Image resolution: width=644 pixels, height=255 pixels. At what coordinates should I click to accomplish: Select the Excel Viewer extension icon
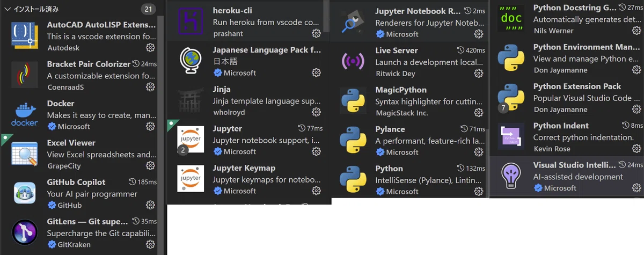(x=25, y=155)
